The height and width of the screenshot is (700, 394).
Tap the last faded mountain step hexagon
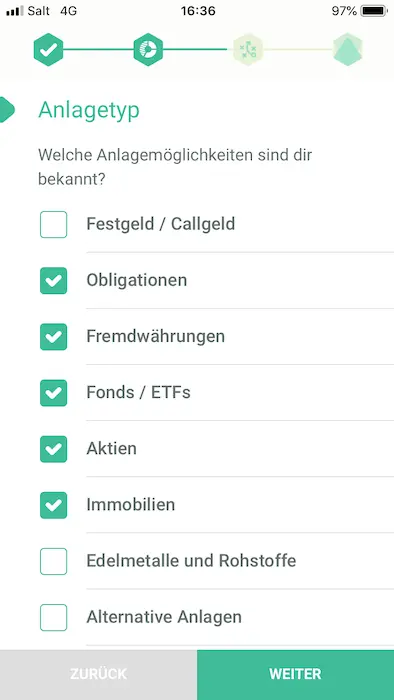[x=348, y=50]
